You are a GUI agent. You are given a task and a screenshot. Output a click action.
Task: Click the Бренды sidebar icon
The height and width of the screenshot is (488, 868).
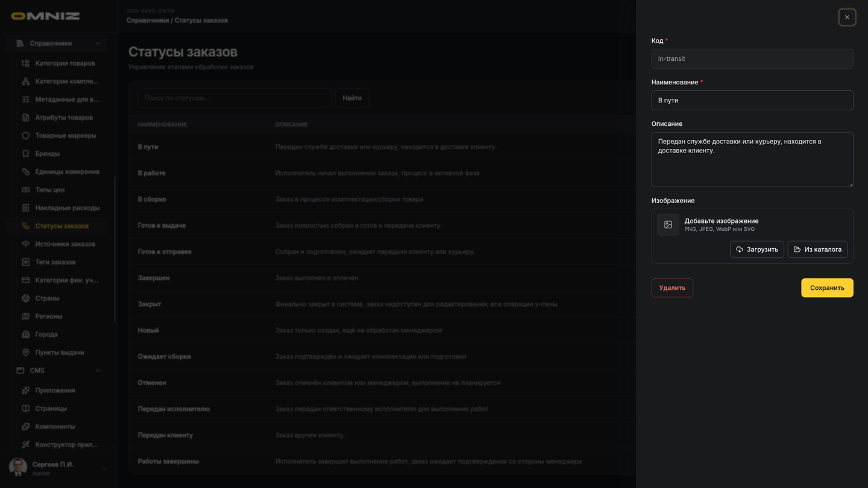[25, 154]
